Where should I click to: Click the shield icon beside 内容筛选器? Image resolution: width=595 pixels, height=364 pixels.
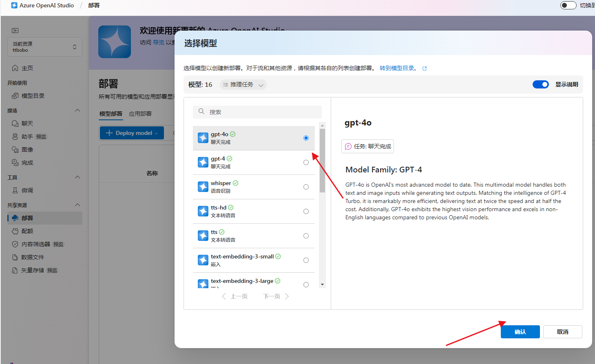pyautogui.click(x=15, y=244)
